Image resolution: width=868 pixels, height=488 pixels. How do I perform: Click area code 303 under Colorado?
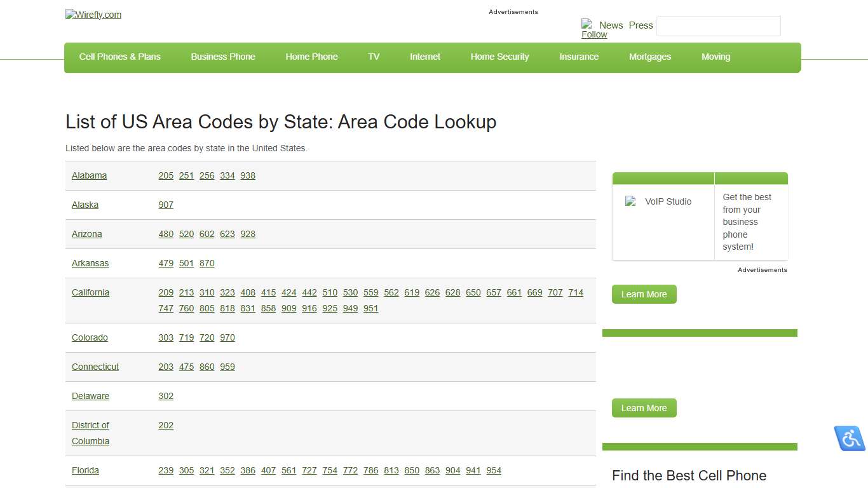coord(166,337)
